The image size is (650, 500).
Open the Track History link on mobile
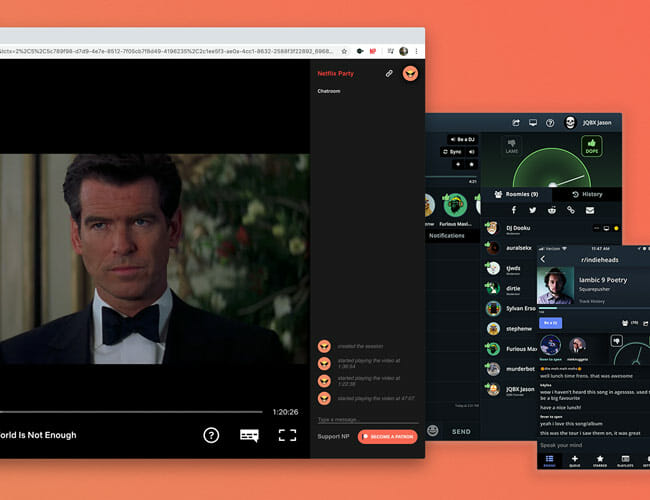(592, 301)
